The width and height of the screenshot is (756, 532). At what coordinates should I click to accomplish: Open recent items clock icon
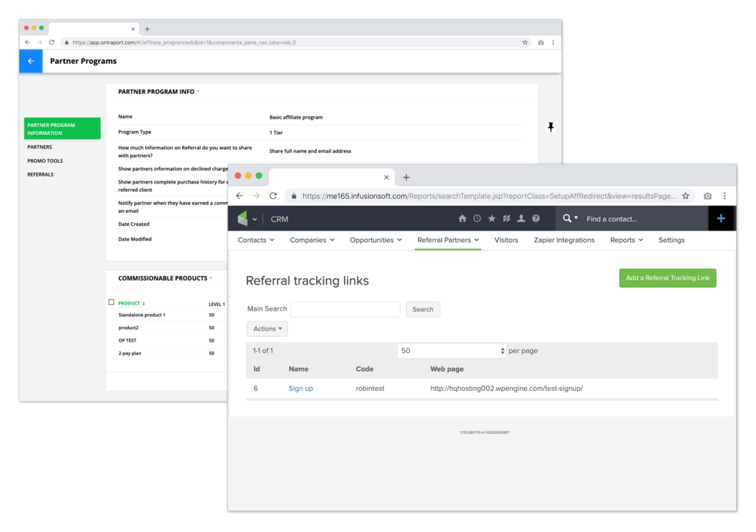click(477, 219)
